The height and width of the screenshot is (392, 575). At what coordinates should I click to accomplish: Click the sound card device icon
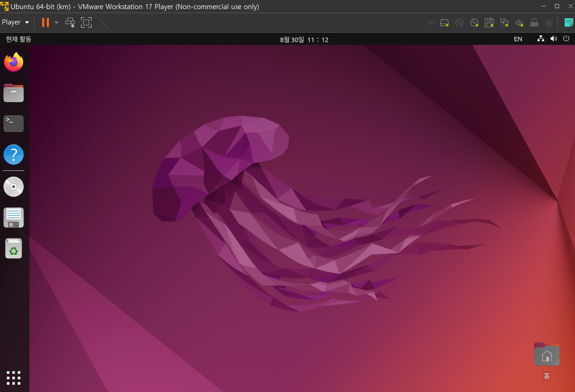click(519, 23)
